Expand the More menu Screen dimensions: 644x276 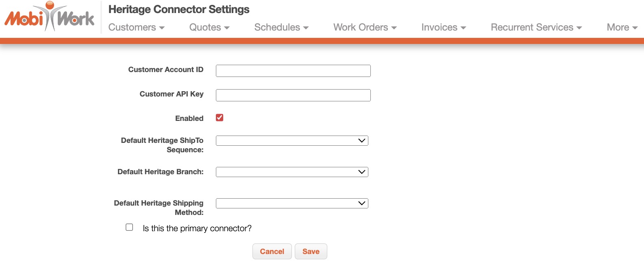[622, 27]
